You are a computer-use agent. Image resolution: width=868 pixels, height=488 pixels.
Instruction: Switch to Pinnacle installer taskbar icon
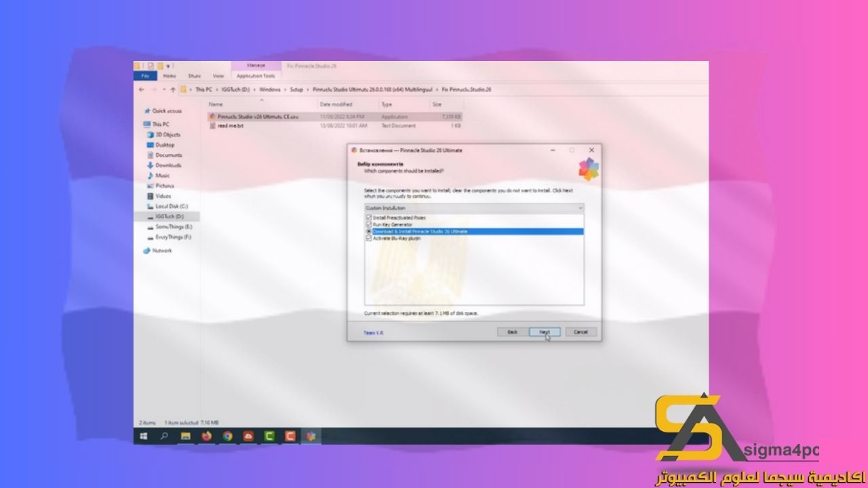point(311,436)
